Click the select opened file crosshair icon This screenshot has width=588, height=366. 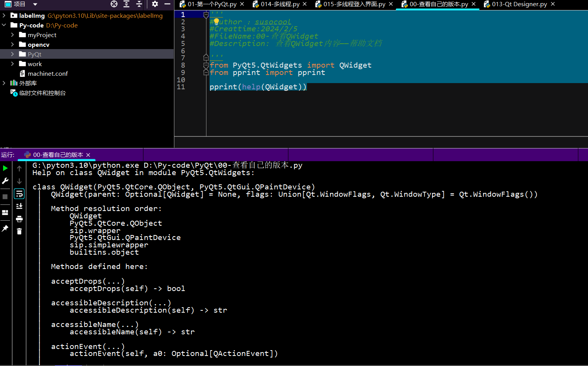point(114,4)
